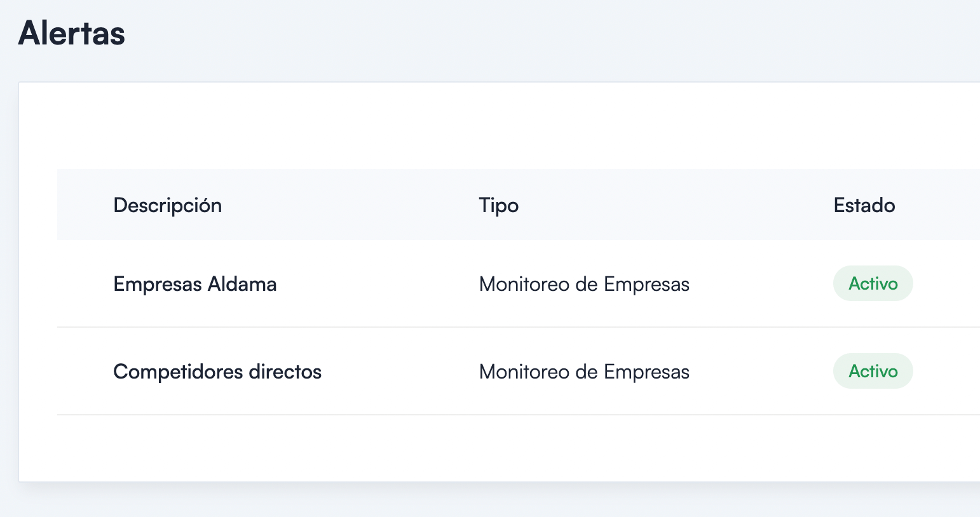The height and width of the screenshot is (517, 980).
Task: Sort the table by the Tipo column
Action: [498, 205]
